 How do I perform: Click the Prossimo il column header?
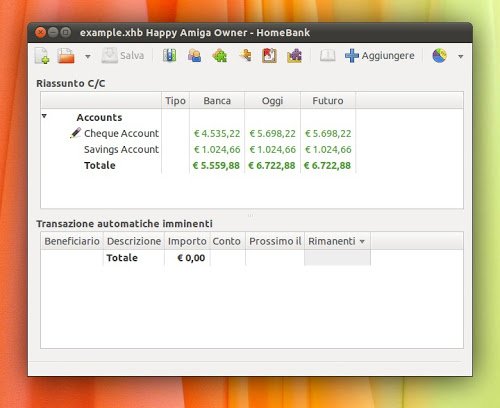tap(275, 241)
